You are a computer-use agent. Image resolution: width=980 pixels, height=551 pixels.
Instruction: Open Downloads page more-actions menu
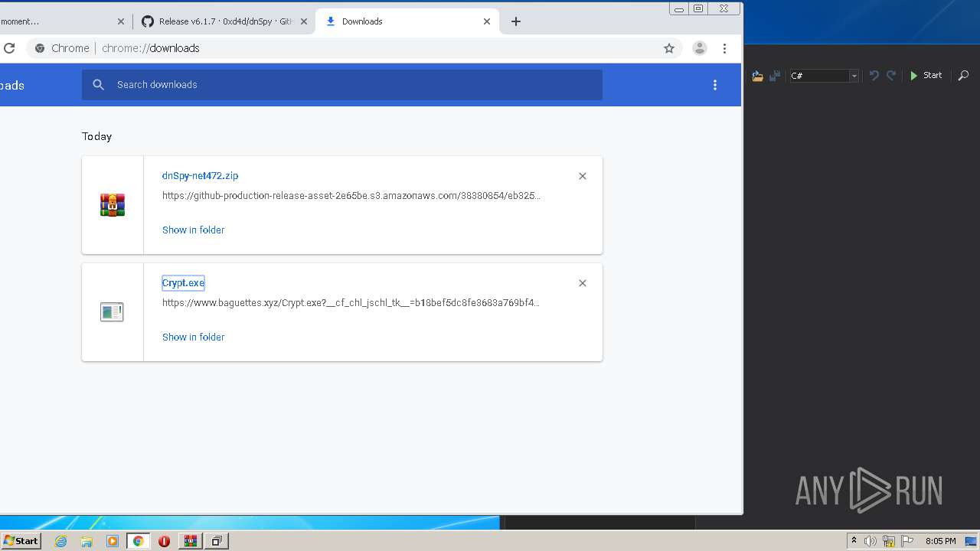[x=715, y=85]
